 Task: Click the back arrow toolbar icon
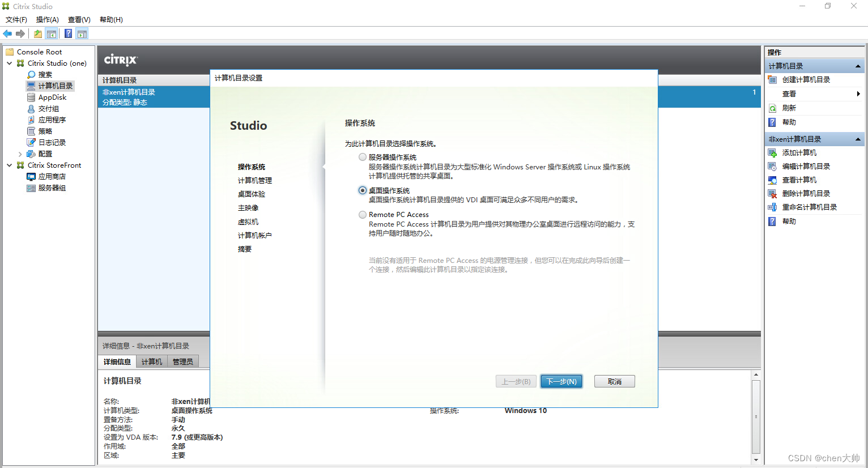7,34
